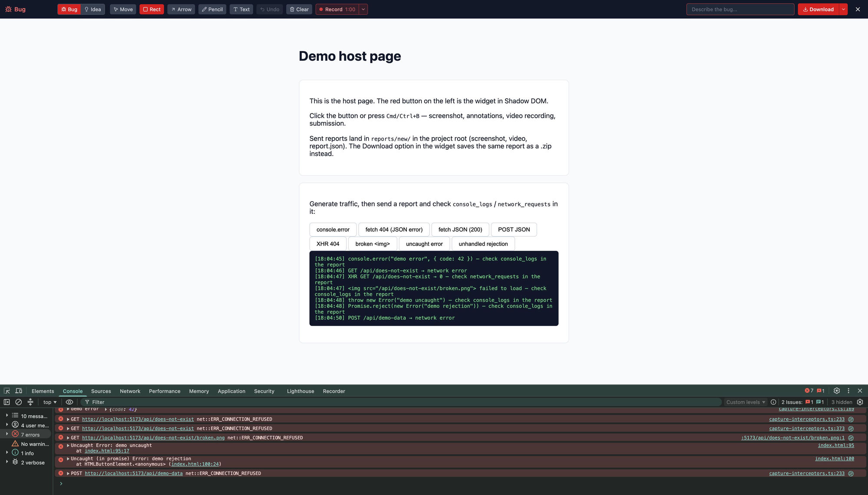Open the DevTools three-dot customize menu
The width and height of the screenshot is (868, 495).
click(848, 391)
